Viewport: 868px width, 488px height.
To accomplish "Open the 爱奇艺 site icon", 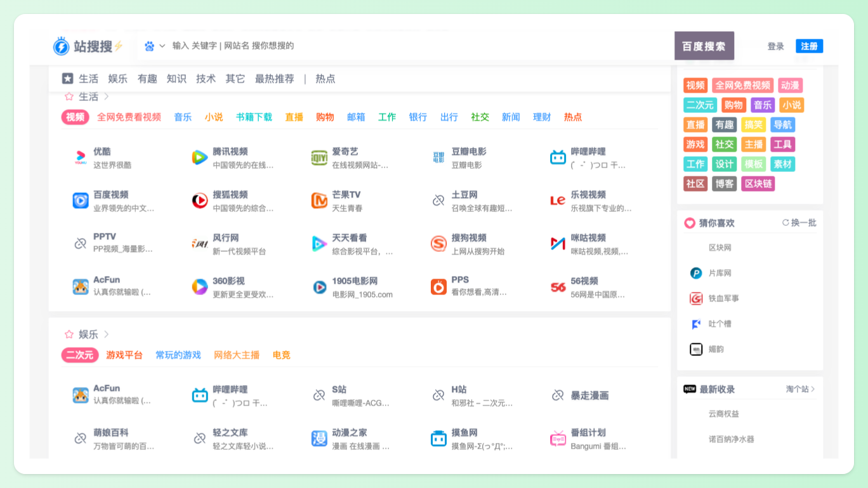I will pos(319,157).
